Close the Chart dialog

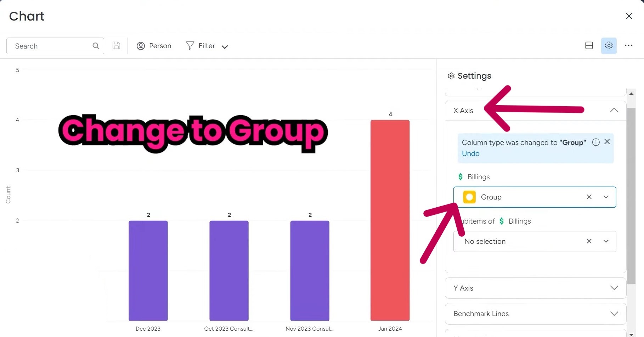[629, 16]
